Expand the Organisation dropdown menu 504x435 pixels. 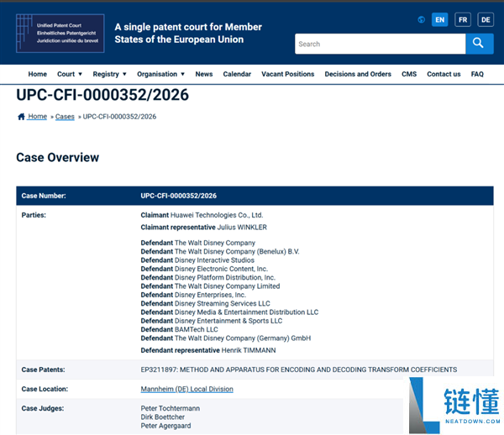click(160, 74)
